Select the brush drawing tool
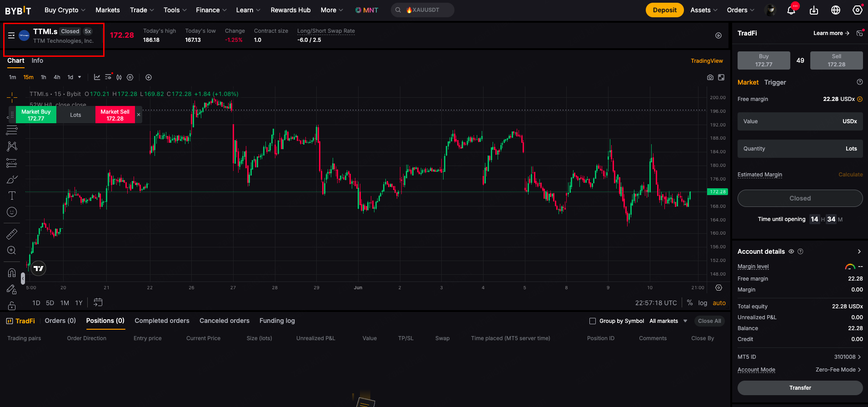The height and width of the screenshot is (407, 868). click(x=12, y=179)
